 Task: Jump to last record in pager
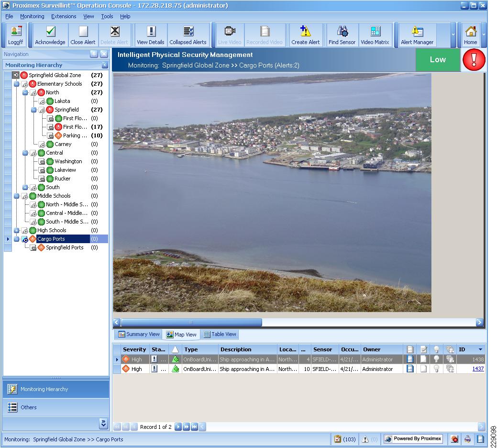coord(194,427)
